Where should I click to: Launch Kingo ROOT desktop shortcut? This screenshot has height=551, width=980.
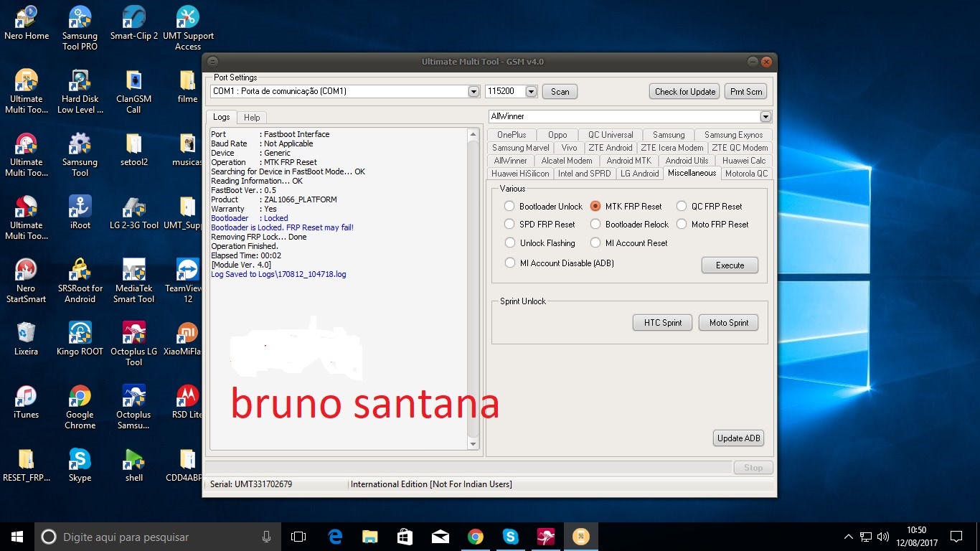tap(80, 339)
